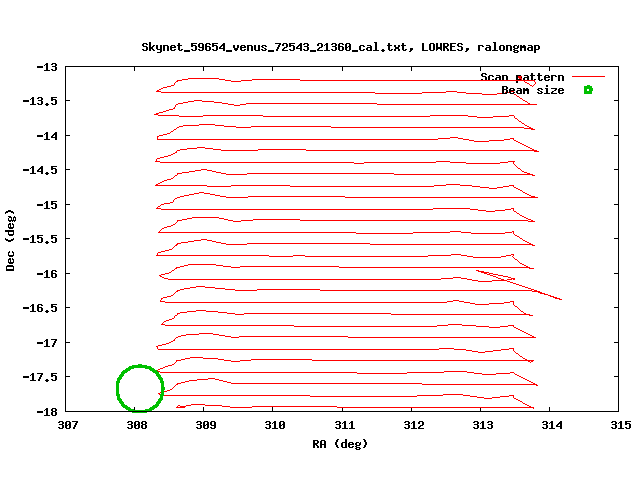The image size is (640, 480).
Task: Select the 'Scan pattern' legend label
Action: tap(522, 77)
